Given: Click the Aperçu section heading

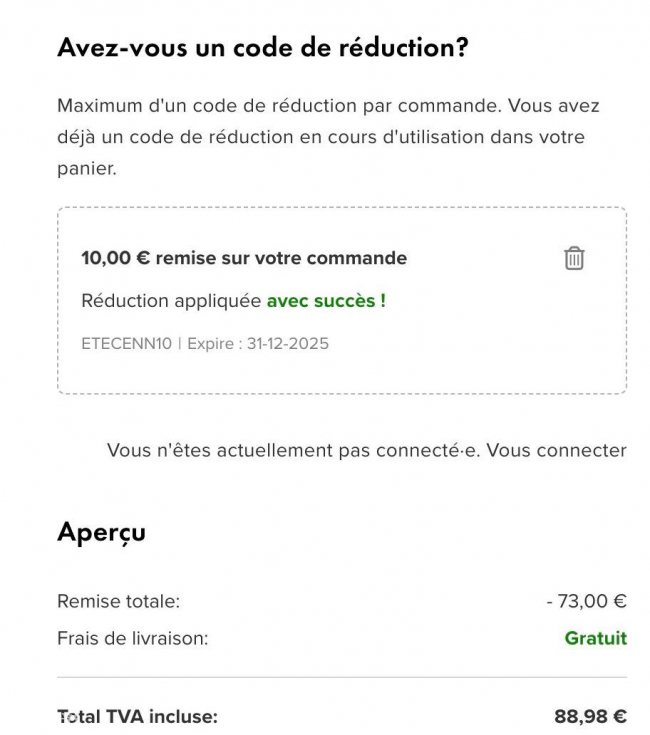Looking at the screenshot, I should click(102, 532).
